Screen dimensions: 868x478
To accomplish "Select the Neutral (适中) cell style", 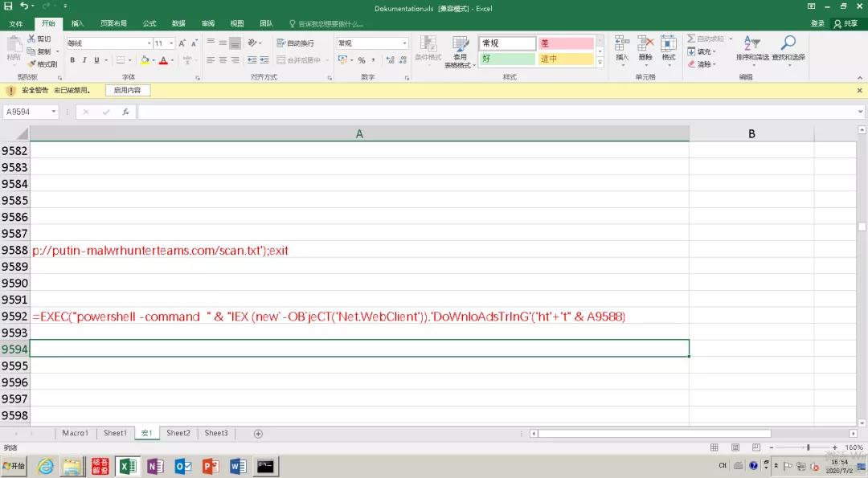I will 566,58.
